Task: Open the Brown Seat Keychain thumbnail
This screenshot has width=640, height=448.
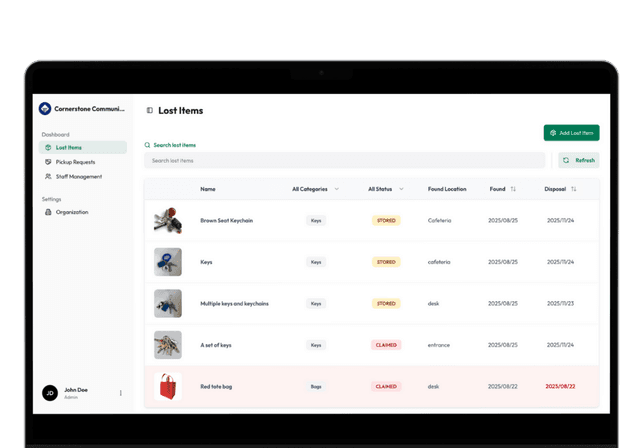Action: point(168,220)
